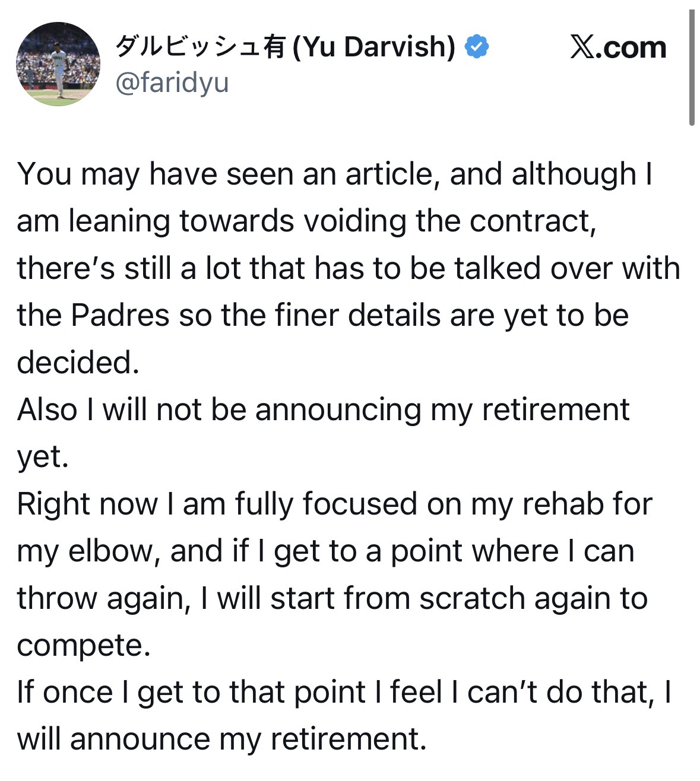
Task: Click the word "Padres" in the tweet
Action: tap(120, 315)
